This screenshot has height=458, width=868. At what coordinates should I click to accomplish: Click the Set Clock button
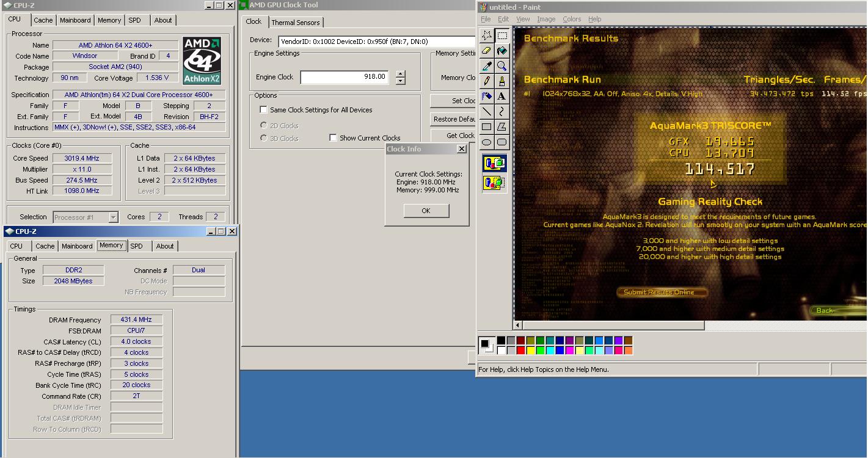click(453, 101)
